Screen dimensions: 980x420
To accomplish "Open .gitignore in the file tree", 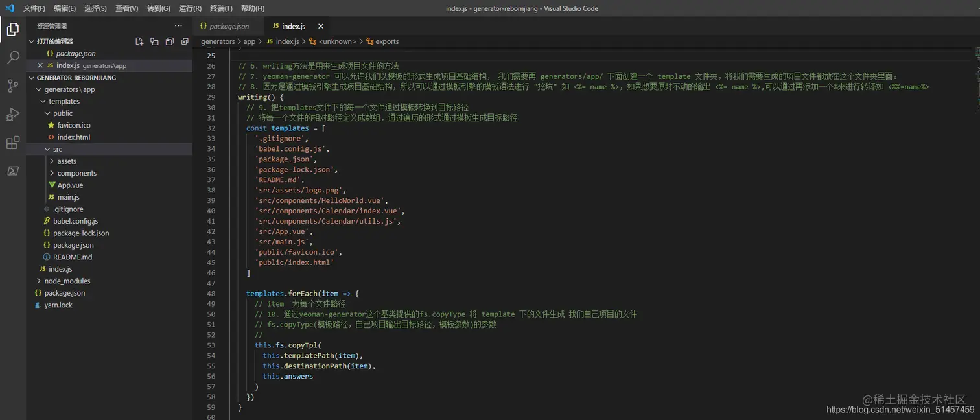I will pyautogui.click(x=68, y=209).
